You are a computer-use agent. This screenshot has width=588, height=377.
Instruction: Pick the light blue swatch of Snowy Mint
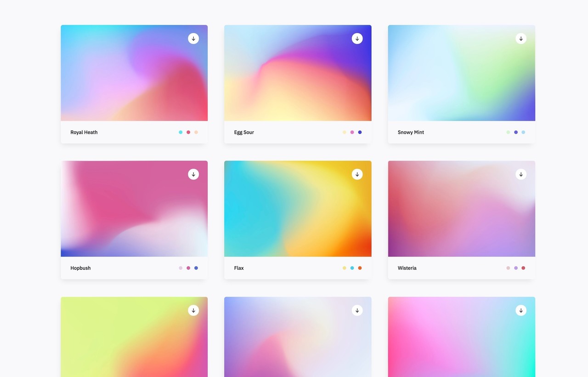click(x=523, y=132)
